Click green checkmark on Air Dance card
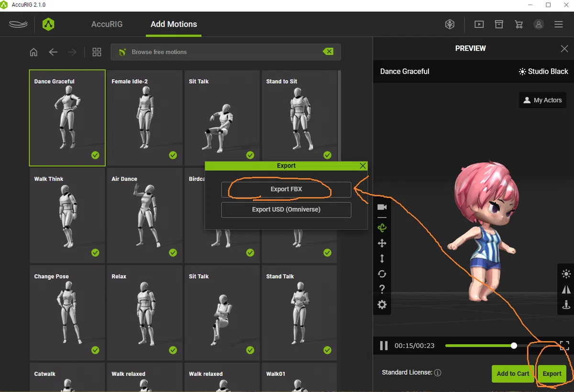The height and width of the screenshot is (392, 574). tap(173, 252)
